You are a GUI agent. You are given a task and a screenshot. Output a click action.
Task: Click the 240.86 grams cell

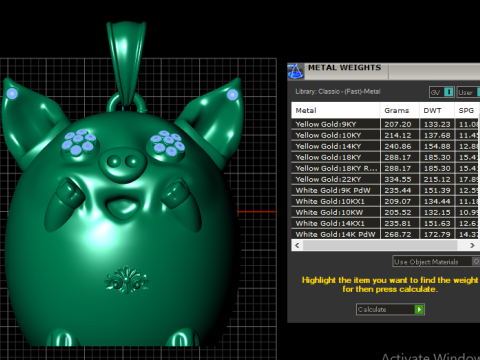tap(399, 146)
